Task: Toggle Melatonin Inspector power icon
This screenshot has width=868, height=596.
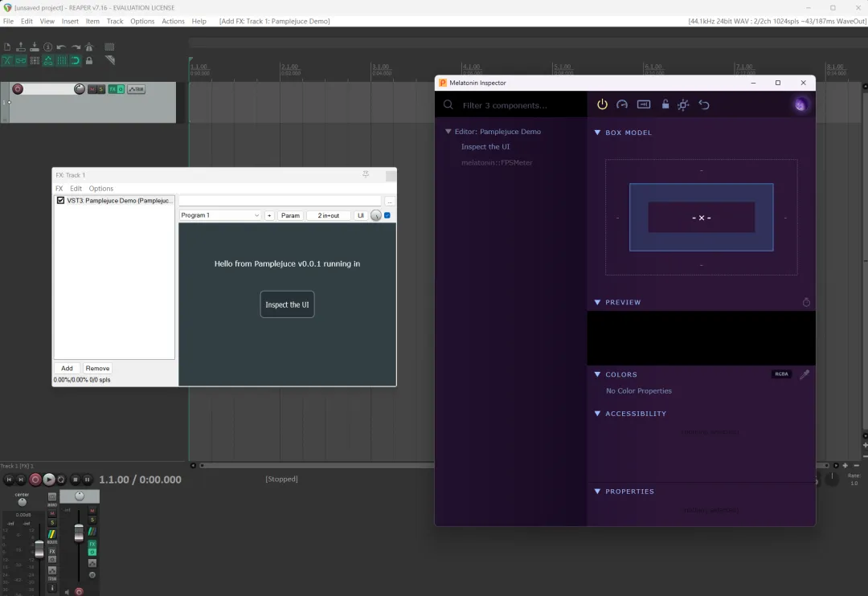Action: 602,104
